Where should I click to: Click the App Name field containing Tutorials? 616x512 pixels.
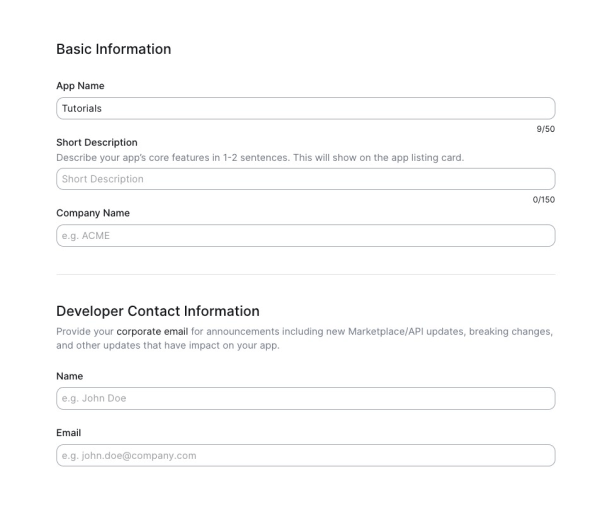pos(305,108)
